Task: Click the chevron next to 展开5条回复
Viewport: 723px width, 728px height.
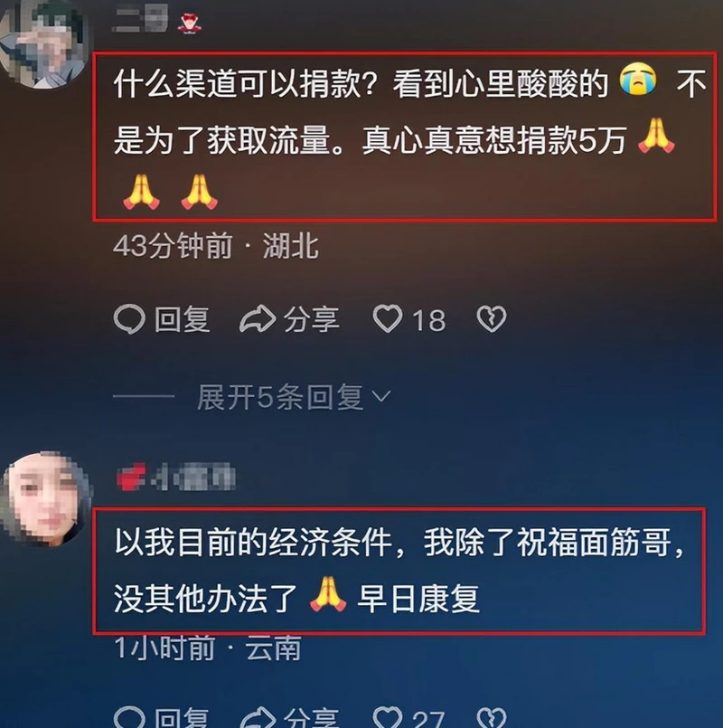Action: click(381, 397)
